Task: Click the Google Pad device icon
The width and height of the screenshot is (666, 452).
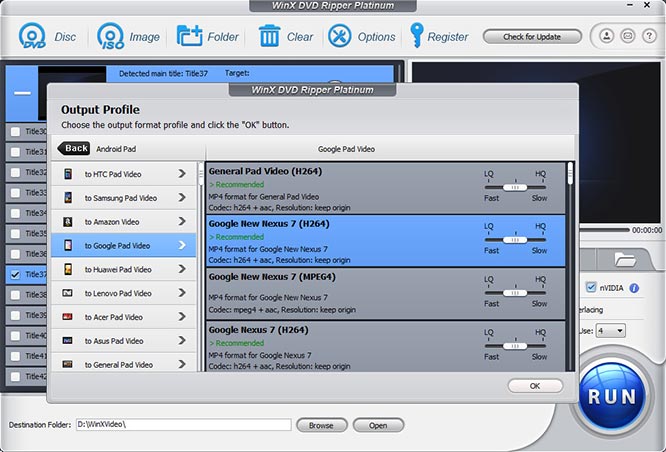Action: 68,245
